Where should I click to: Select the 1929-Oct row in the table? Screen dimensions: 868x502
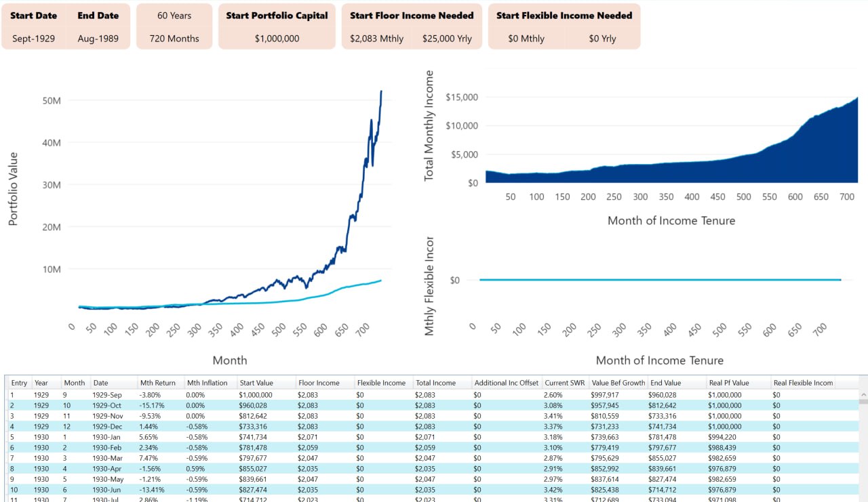[x=107, y=405]
